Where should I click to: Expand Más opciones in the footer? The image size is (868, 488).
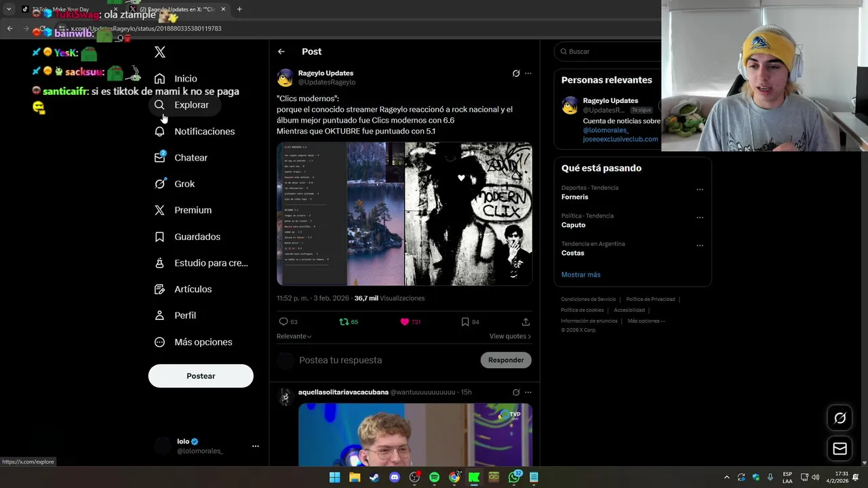pos(646,321)
